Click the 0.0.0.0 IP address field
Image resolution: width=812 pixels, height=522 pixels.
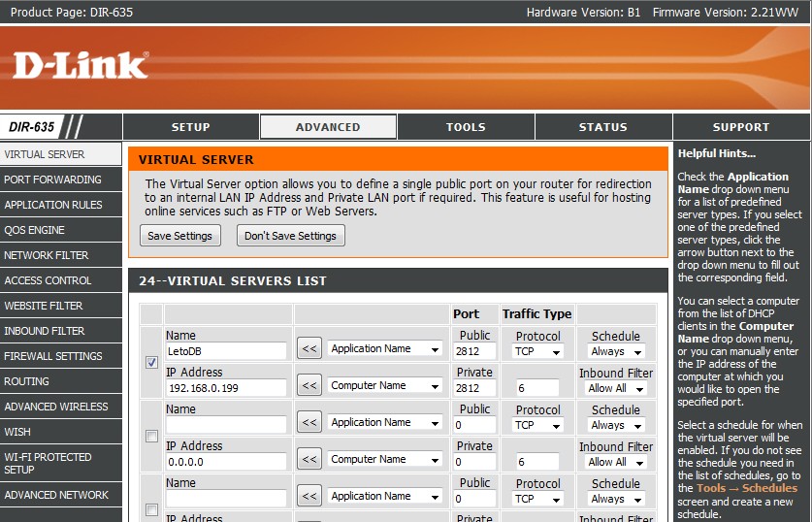(226, 462)
